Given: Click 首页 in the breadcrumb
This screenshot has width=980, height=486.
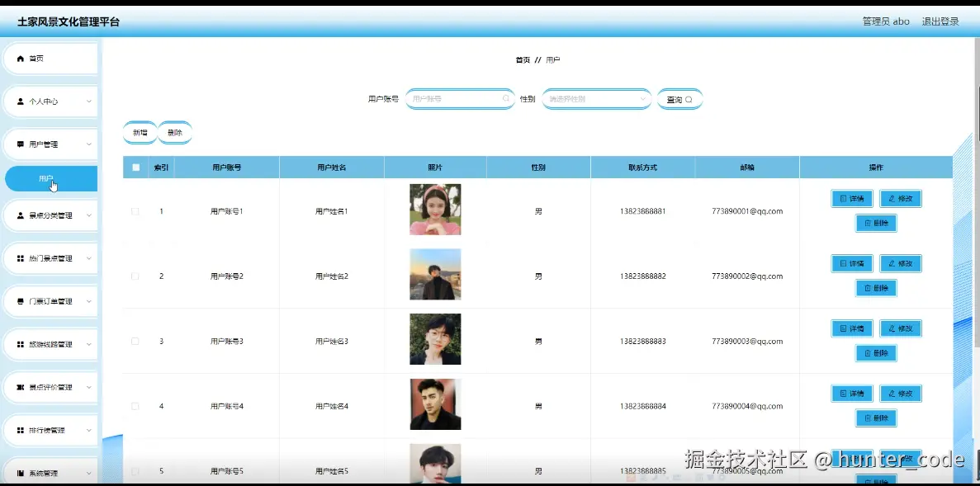Looking at the screenshot, I should coord(523,60).
